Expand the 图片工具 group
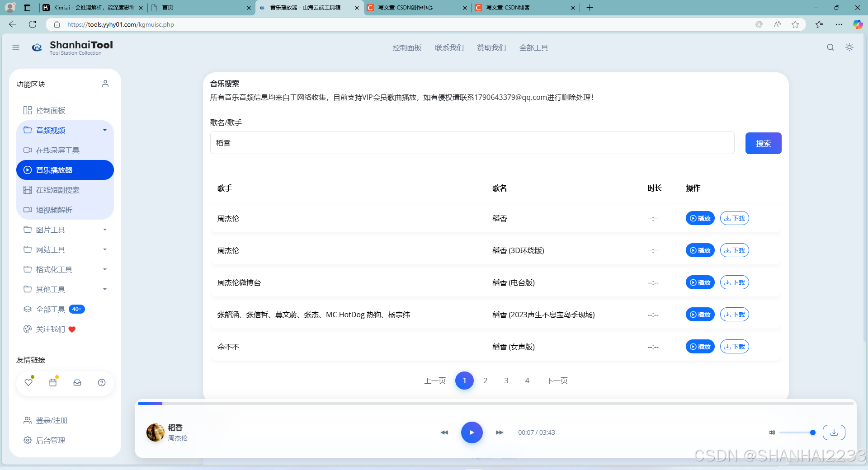 [x=65, y=230]
